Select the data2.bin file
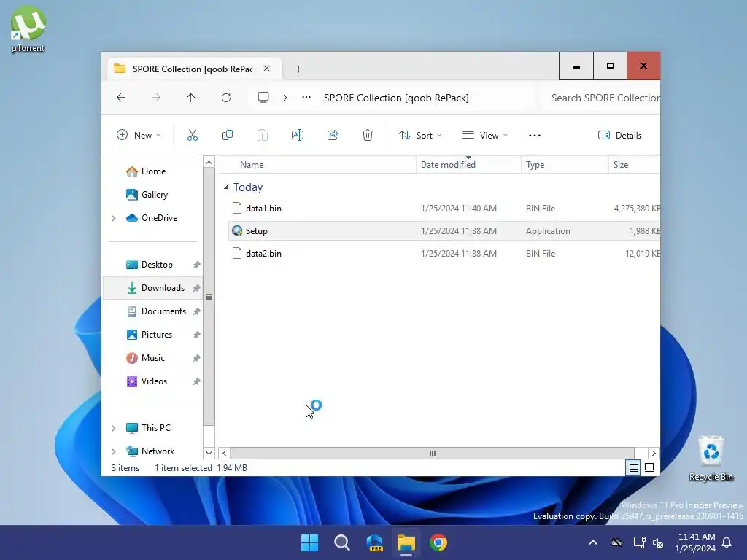 (x=444, y=253)
